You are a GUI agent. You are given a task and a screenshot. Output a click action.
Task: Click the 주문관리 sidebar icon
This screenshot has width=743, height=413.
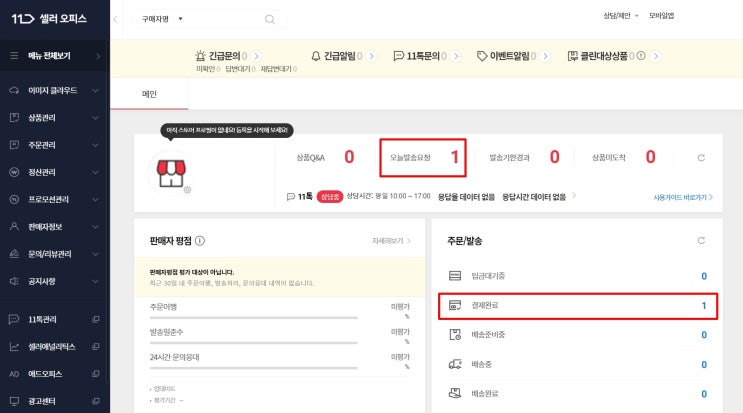point(14,144)
